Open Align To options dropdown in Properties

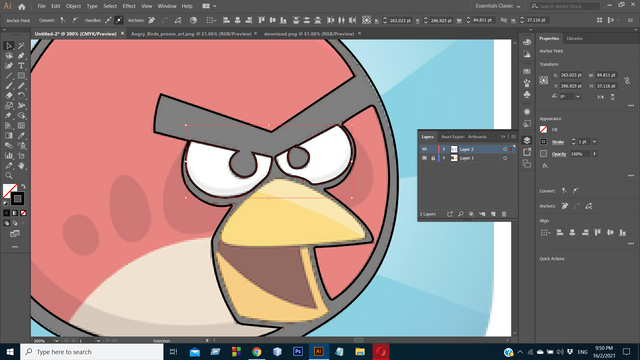tap(545, 233)
